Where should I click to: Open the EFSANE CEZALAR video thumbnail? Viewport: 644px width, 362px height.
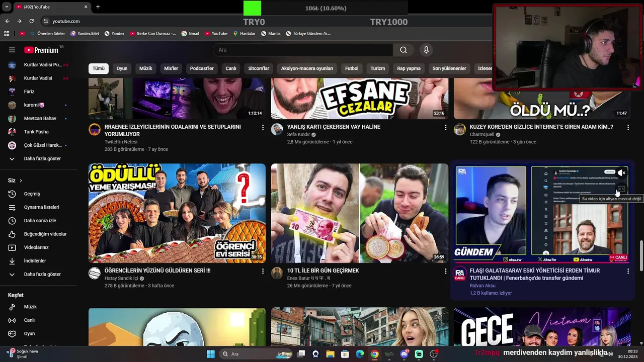[x=360, y=99]
